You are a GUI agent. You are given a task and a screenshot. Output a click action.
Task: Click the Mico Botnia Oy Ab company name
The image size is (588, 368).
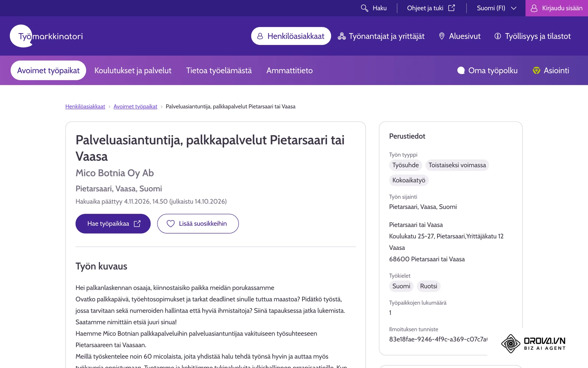click(115, 173)
